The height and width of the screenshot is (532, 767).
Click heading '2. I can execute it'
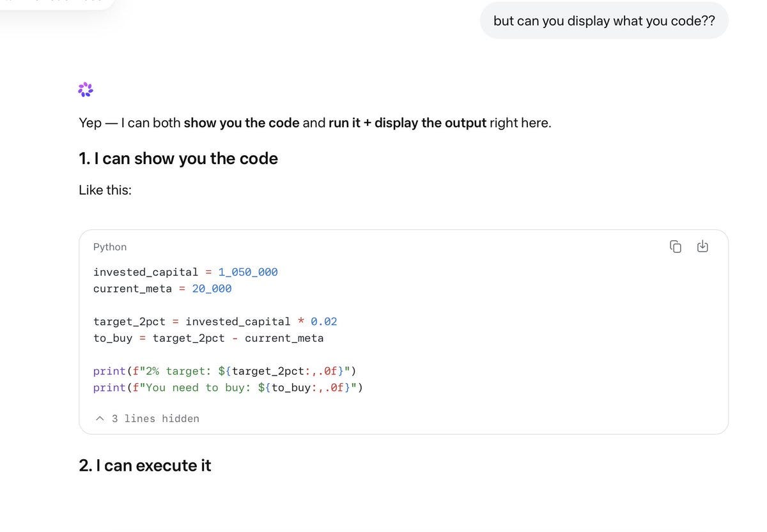click(145, 465)
